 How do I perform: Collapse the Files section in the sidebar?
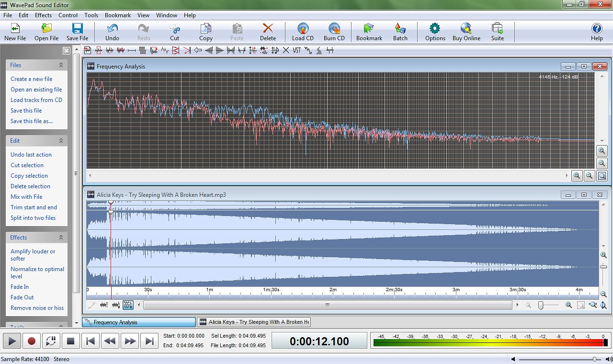coord(61,65)
